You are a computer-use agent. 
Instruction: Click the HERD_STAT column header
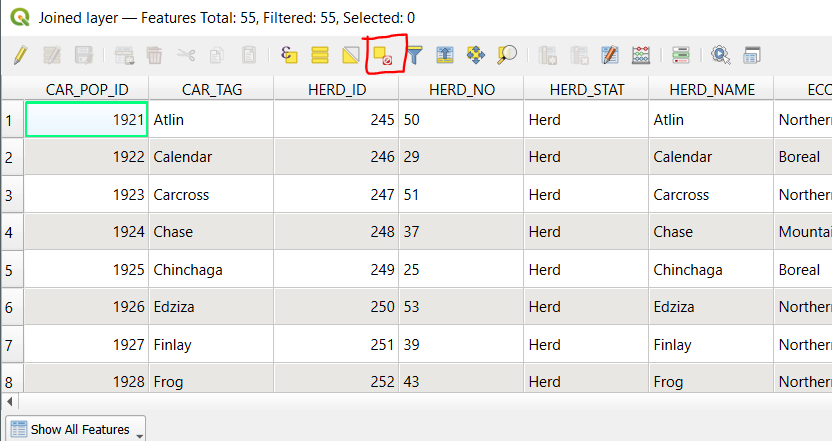point(586,89)
